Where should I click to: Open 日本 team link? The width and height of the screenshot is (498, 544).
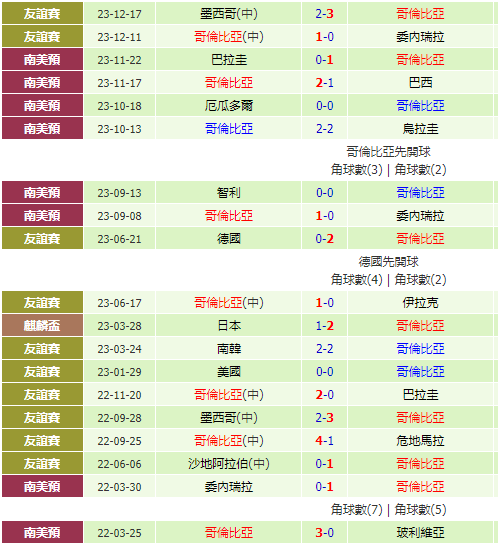point(229,326)
